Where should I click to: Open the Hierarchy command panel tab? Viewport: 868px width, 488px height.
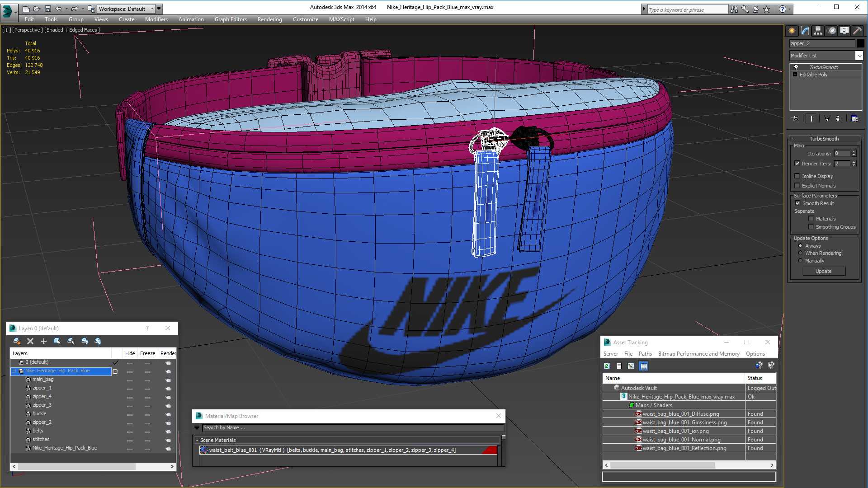[x=818, y=30]
